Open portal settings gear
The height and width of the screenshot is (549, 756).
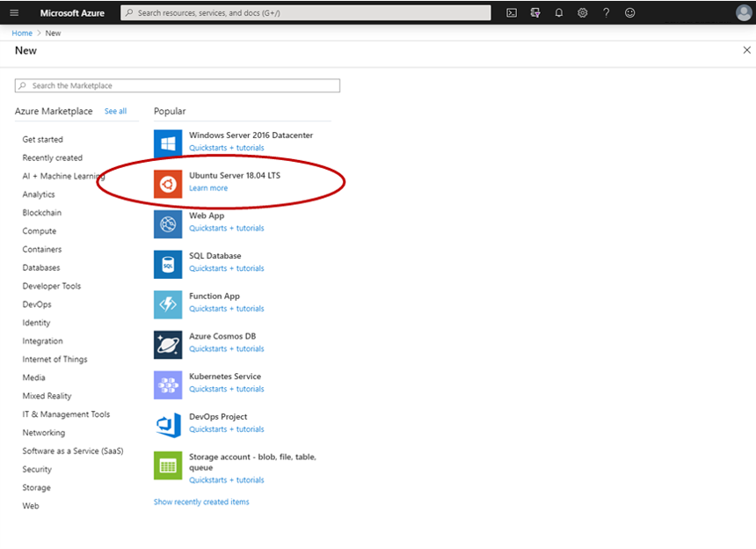click(583, 13)
